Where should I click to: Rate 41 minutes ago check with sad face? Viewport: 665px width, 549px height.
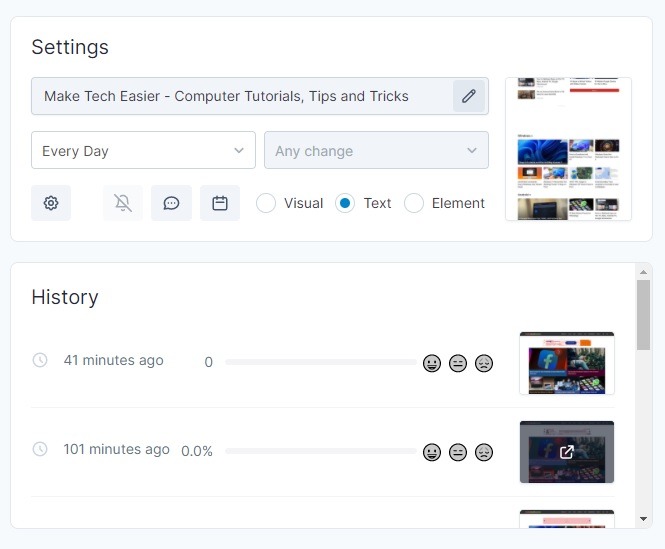pyautogui.click(x=484, y=363)
